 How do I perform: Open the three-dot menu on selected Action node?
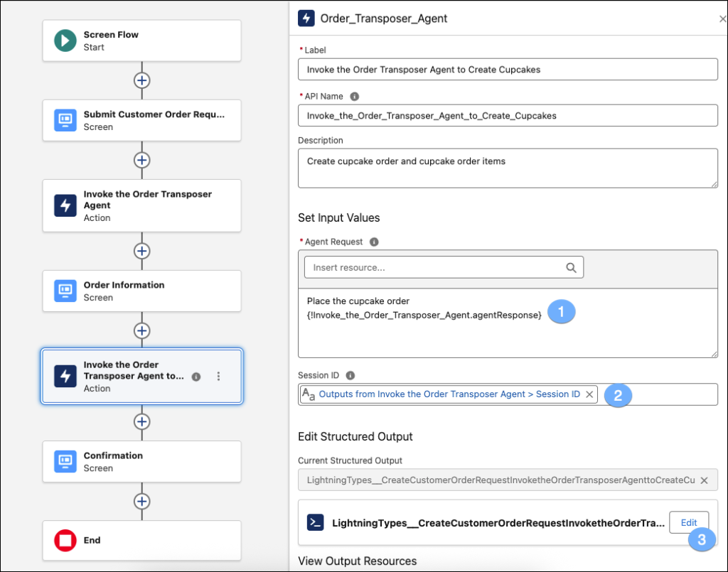[218, 377]
